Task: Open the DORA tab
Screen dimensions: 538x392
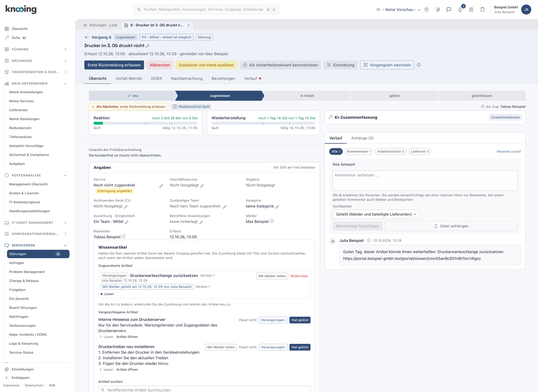Action: tap(156, 79)
